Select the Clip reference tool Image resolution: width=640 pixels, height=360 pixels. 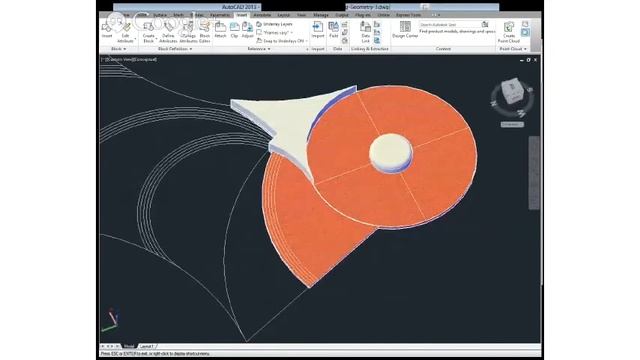point(234,30)
